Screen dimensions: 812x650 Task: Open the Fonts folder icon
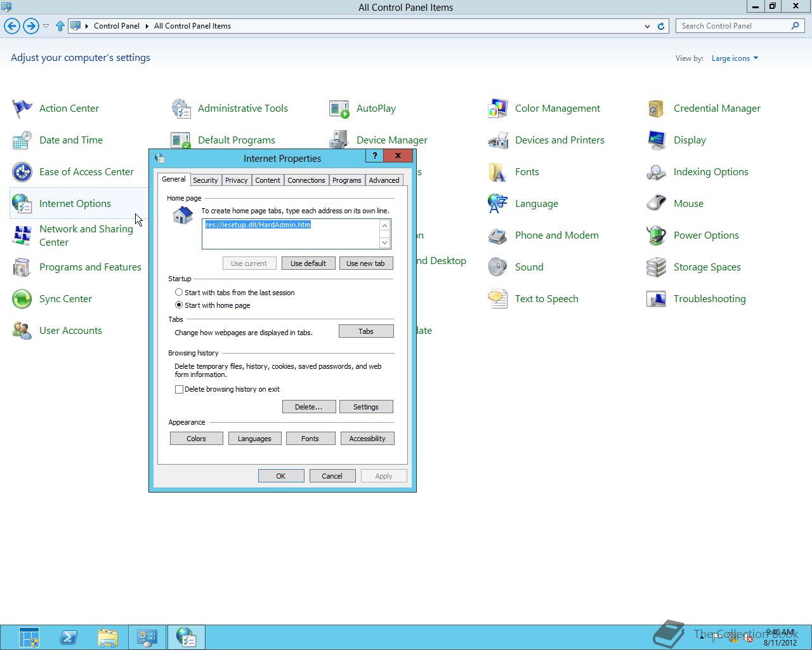[498, 172]
